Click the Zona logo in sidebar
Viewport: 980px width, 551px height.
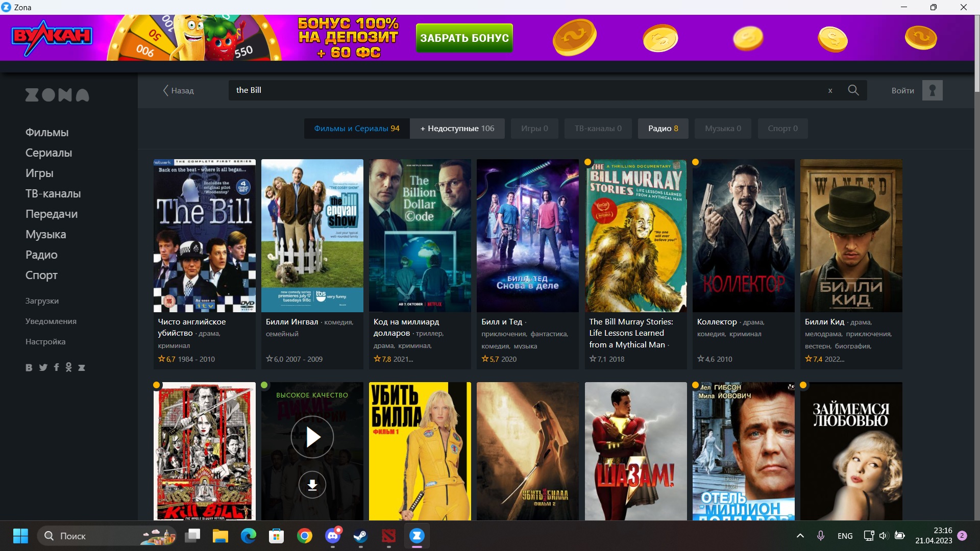coord(57,95)
